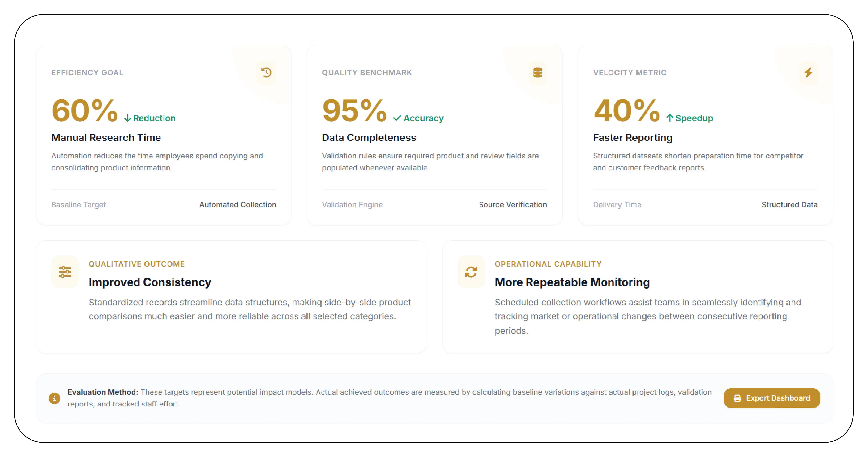This screenshot has width=868, height=457.
Task: Click the 'Validation rules ensure' description
Action: click(x=430, y=162)
